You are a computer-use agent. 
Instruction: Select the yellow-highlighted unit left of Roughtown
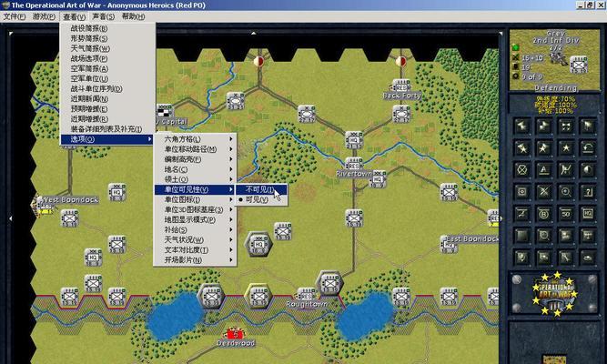(258, 297)
